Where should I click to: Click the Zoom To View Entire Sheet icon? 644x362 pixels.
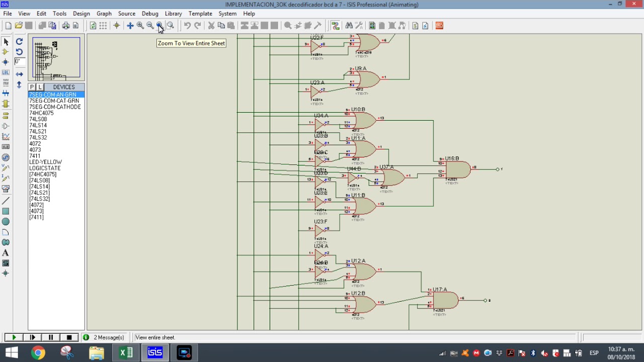coord(160,26)
